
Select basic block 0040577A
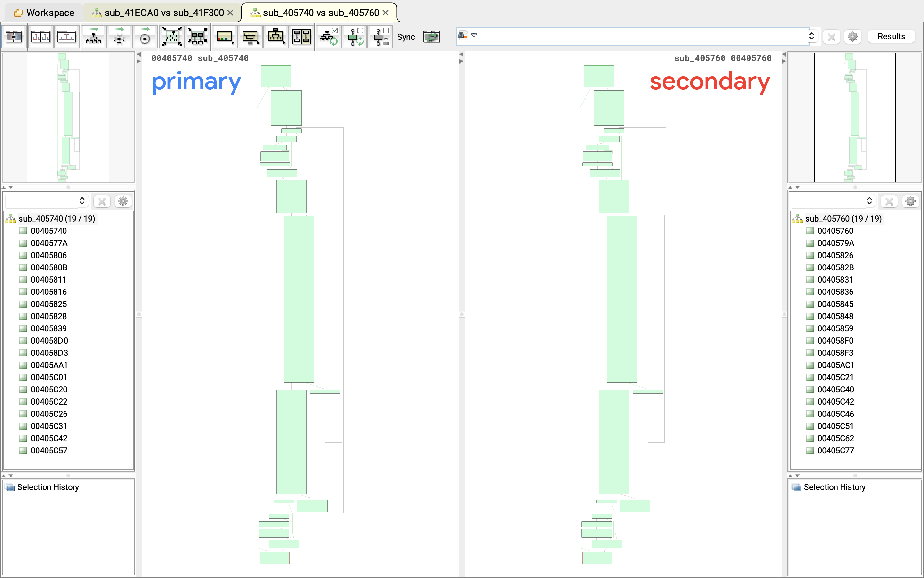click(x=49, y=243)
